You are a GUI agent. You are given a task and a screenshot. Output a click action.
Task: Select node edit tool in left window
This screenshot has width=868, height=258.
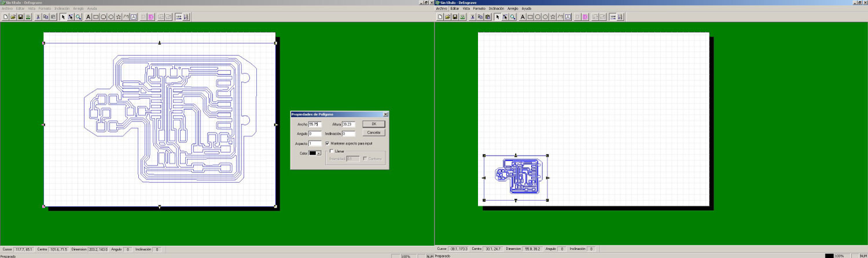coord(71,17)
